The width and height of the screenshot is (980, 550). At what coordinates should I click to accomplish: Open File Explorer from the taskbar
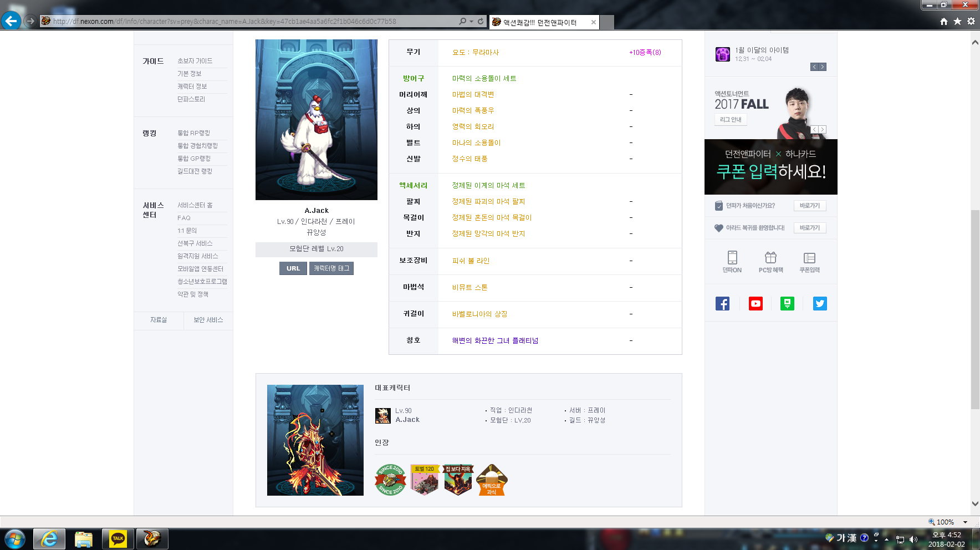(x=84, y=539)
